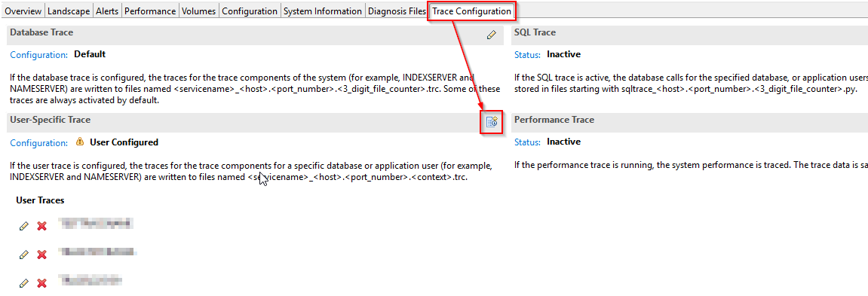Image resolution: width=868 pixels, height=296 pixels.
Task: Switch to the Diagnosis Files tab
Action: click(397, 11)
